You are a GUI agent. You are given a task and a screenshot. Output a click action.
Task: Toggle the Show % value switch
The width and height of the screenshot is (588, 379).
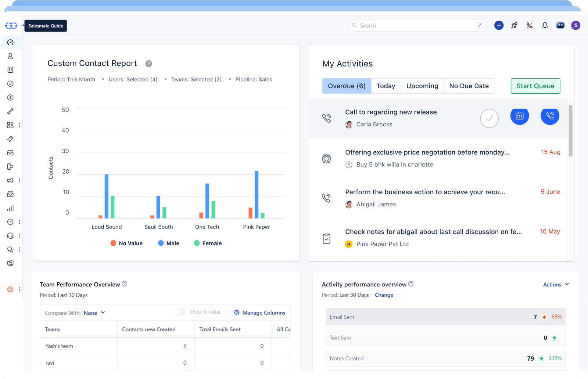point(179,312)
